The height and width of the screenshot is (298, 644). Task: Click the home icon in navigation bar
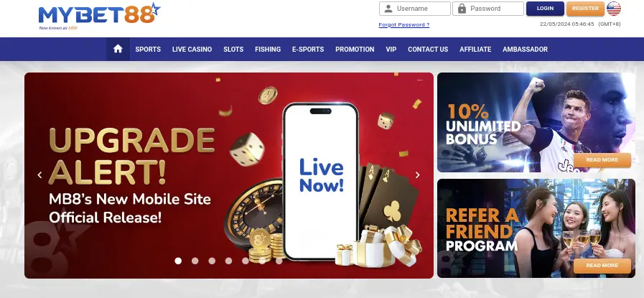[x=118, y=49]
